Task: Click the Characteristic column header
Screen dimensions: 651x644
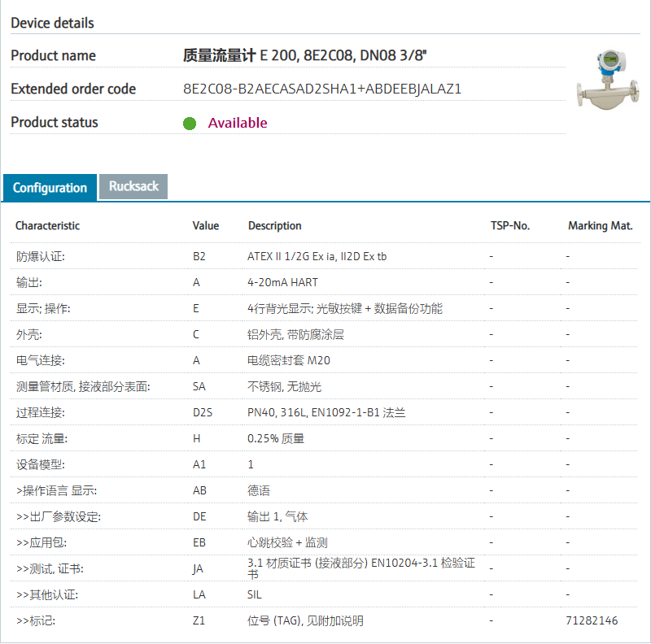Action: pyautogui.click(x=48, y=225)
